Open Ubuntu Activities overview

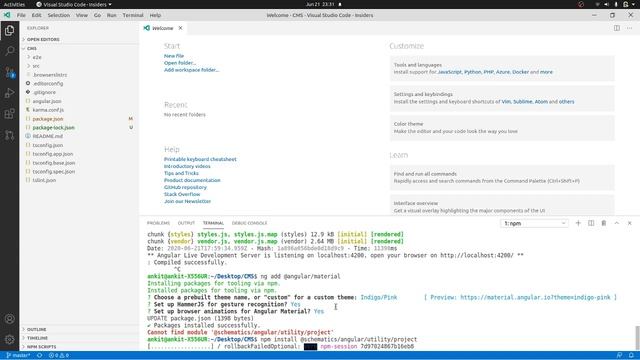pos(14,4)
